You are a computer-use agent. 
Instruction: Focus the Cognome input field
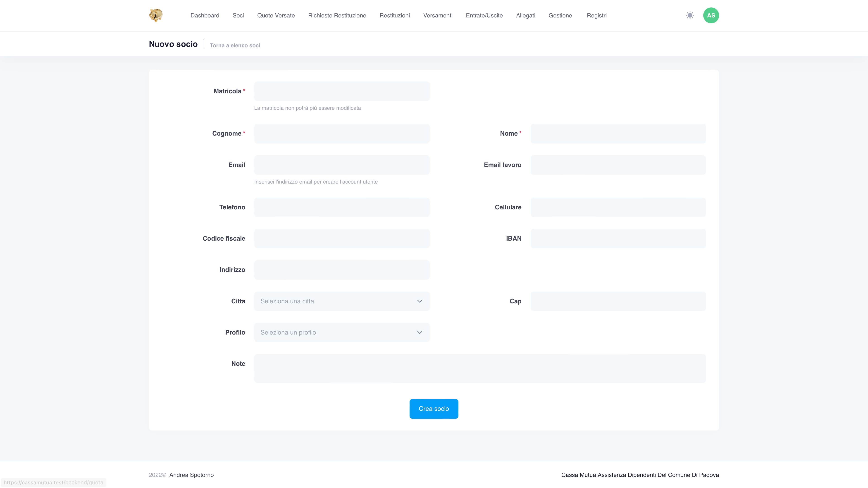pyautogui.click(x=342, y=134)
